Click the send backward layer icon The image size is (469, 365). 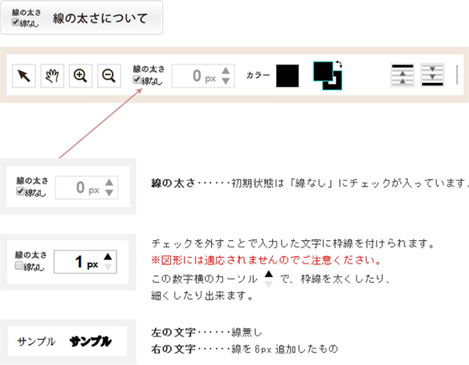click(x=432, y=75)
